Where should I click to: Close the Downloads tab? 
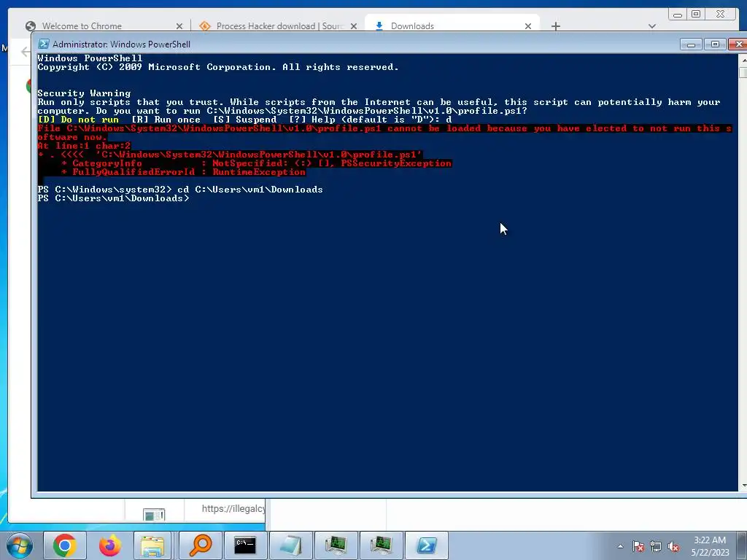(x=528, y=26)
